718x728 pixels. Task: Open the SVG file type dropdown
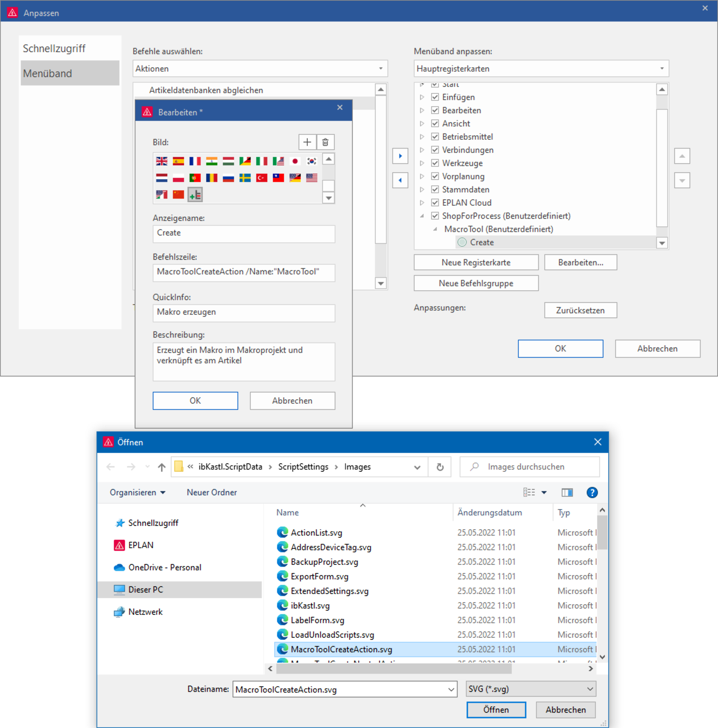531,689
